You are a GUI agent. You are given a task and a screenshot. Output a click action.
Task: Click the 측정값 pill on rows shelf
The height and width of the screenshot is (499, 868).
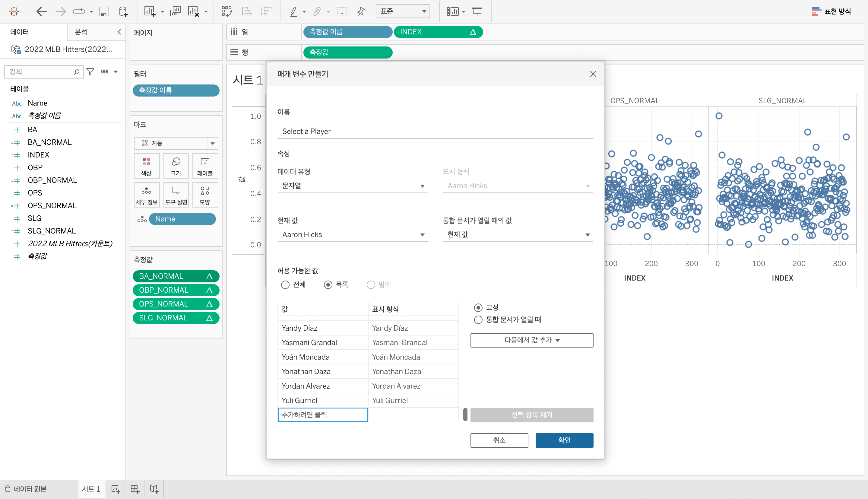pos(348,52)
